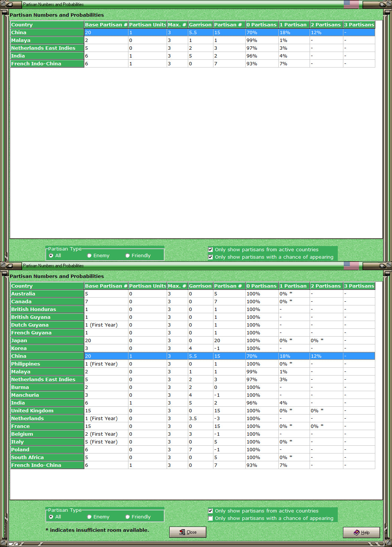Screen dimensions: 392x547
Task: Select the Friendly partisan type in the upper window
Action: pyautogui.click(x=128, y=256)
